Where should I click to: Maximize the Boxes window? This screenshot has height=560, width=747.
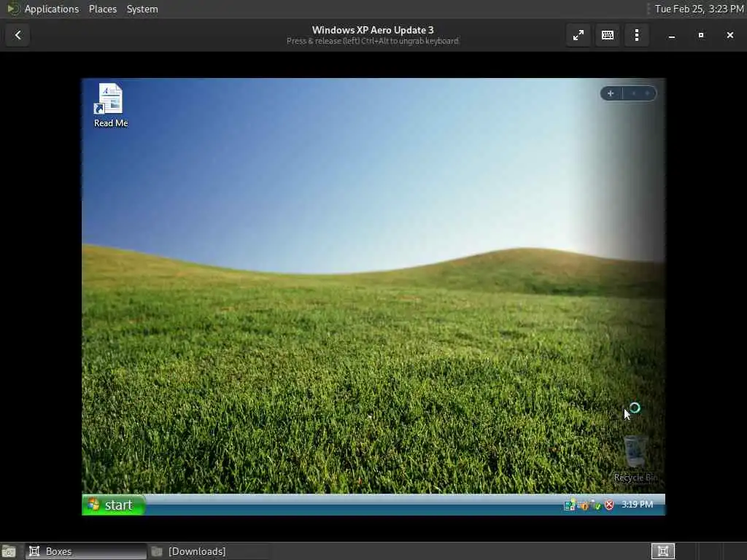pos(701,35)
